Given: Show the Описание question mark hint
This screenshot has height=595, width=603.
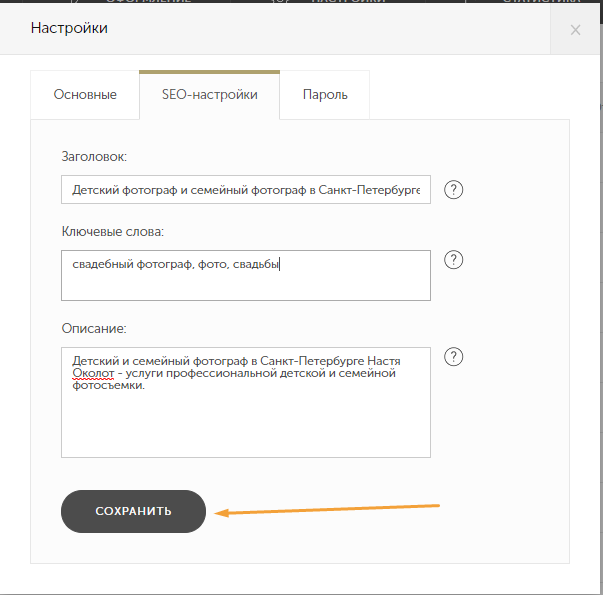Looking at the screenshot, I should (453, 357).
